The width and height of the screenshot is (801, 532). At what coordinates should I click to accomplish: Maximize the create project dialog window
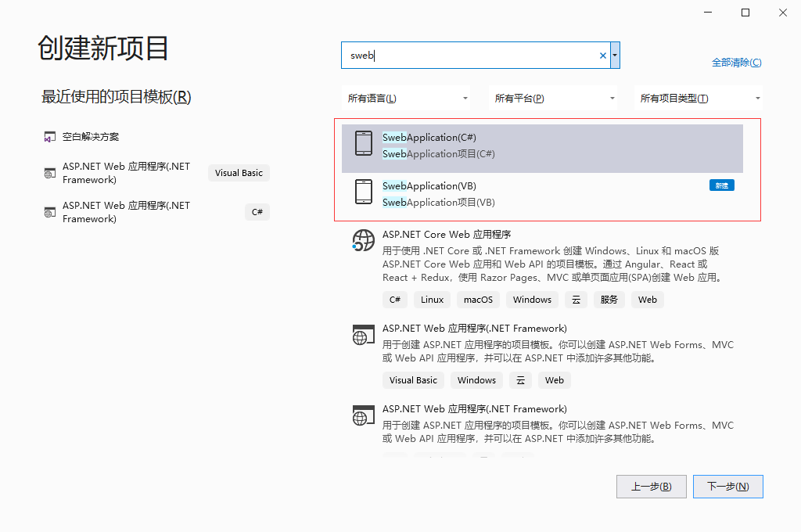(x=745, y=13)
